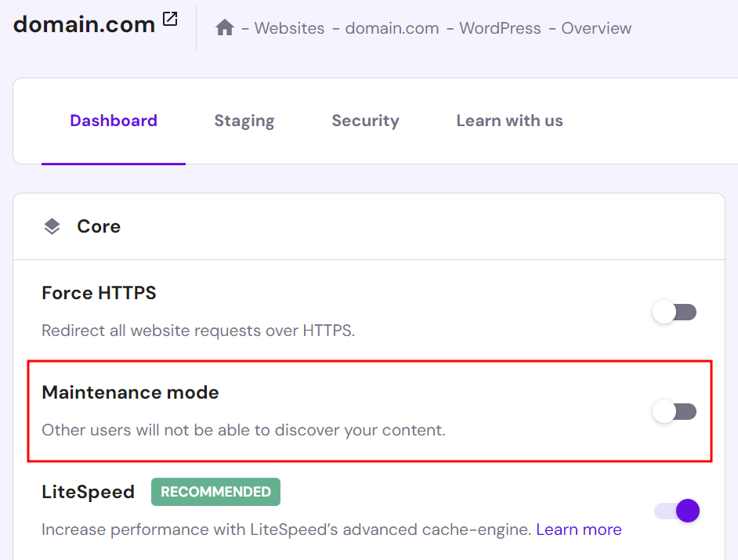
Task: Switch to the Staging tab
Action: tap(244, 121)
